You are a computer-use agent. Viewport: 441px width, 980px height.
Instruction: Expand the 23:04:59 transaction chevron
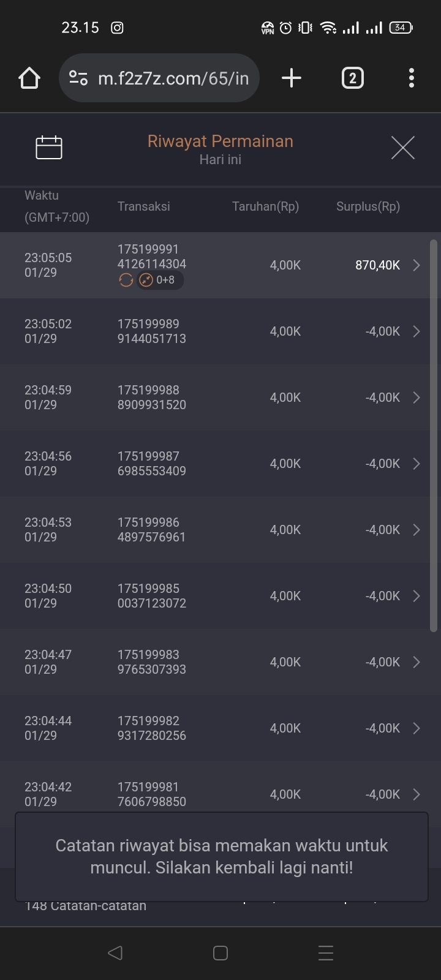(x=417, y=398)
